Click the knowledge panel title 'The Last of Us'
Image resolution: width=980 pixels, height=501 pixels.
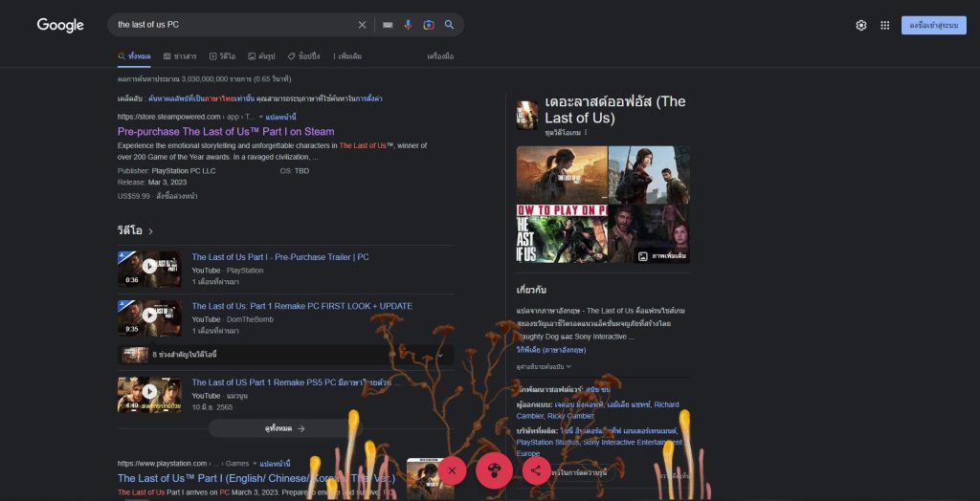coord(615,109)
